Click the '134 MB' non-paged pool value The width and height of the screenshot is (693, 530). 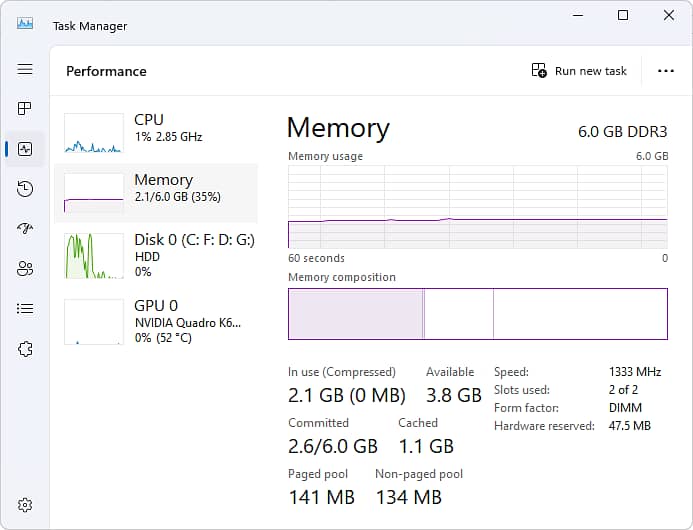409,497
